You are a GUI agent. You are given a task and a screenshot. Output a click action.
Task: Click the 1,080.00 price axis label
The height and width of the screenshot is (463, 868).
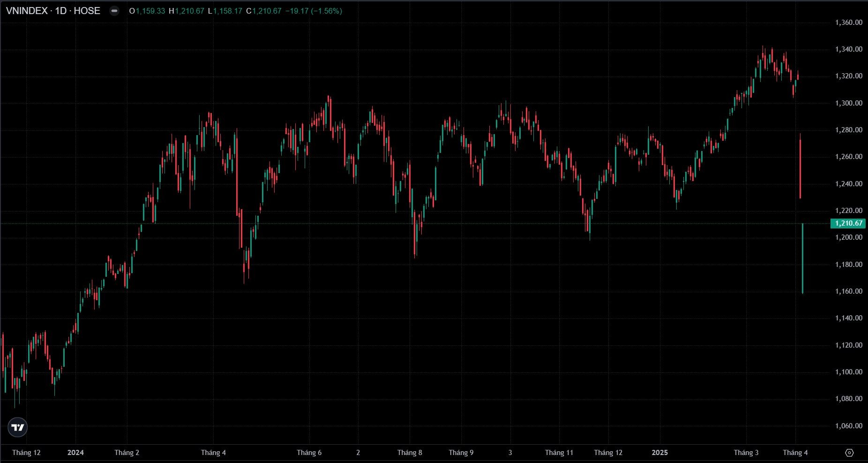pos(849,399)
